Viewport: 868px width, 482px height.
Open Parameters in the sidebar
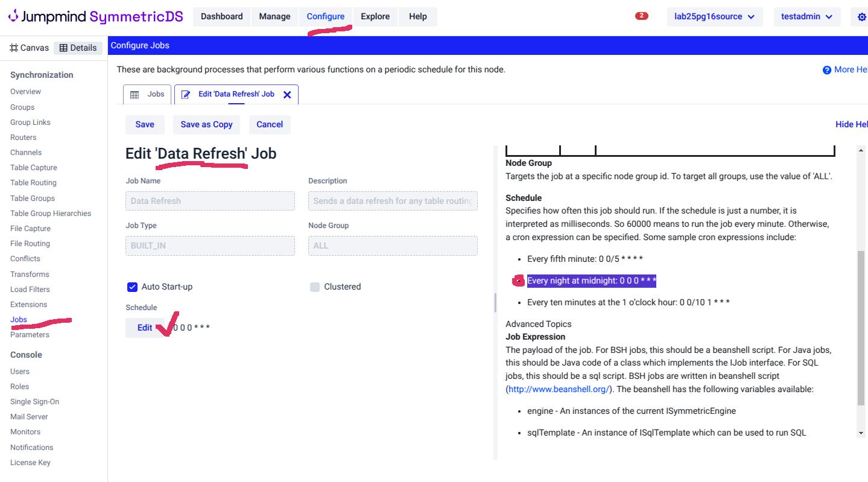30,335
